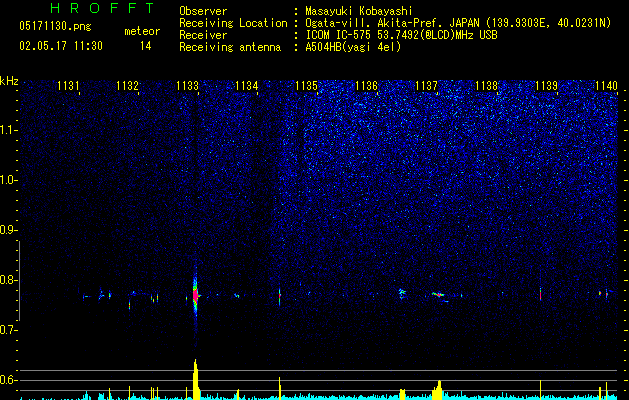Click the 1131 time marker

tap(68, 86)
